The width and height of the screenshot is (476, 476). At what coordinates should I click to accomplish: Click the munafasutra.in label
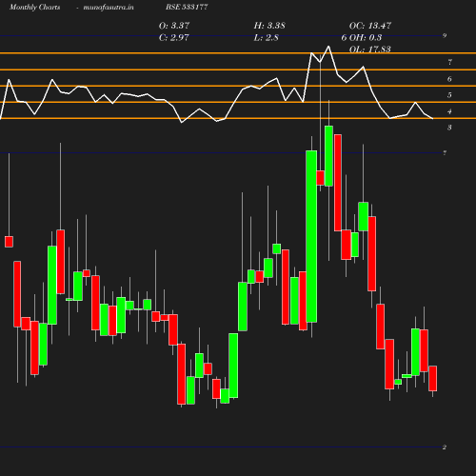109,7
